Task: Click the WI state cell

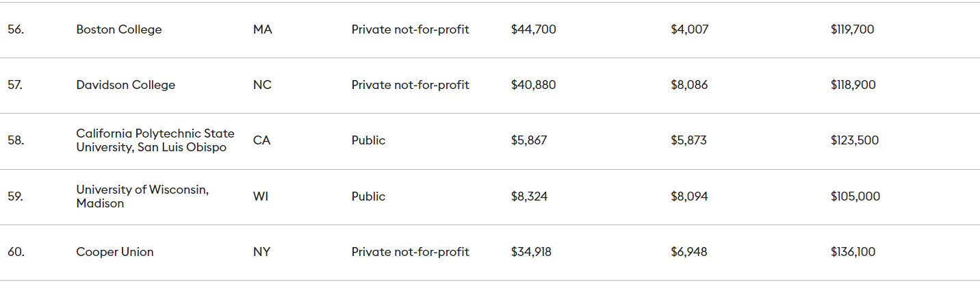Action: (261, 196)
